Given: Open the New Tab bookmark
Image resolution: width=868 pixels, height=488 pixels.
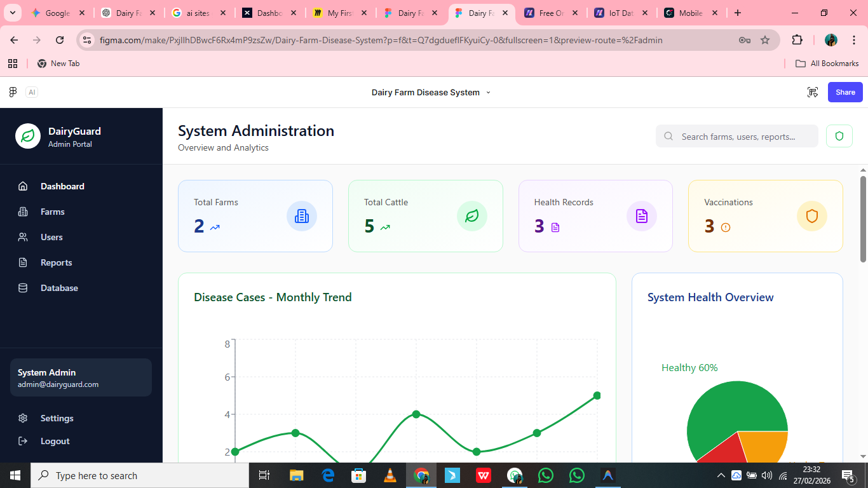Looking at the screenshot, I should [58, 64].
